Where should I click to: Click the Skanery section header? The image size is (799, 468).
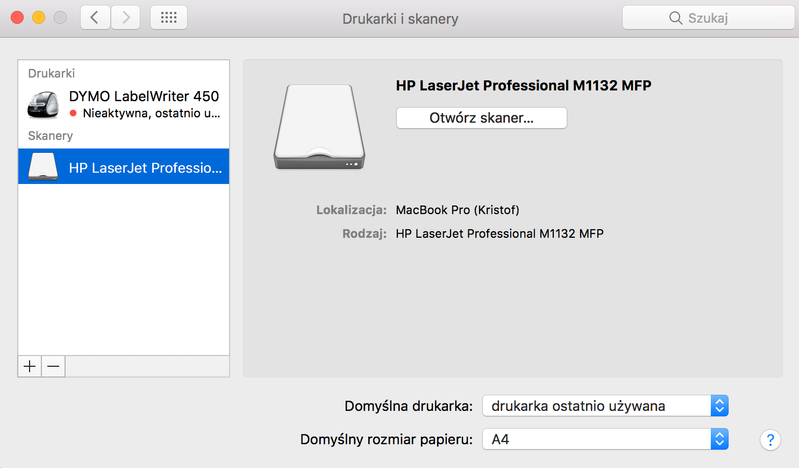(x=50, y=136)
